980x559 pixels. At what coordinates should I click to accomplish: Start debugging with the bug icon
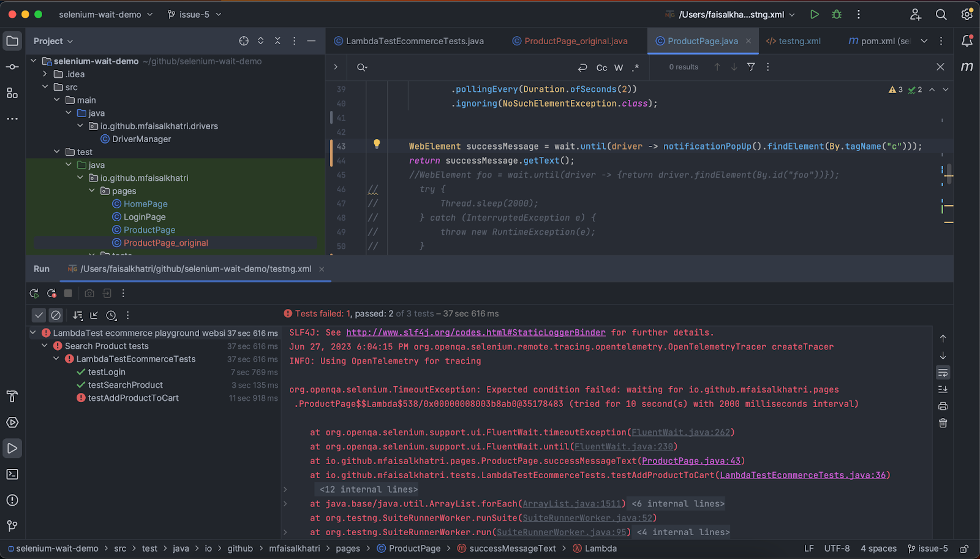[836, 13]
